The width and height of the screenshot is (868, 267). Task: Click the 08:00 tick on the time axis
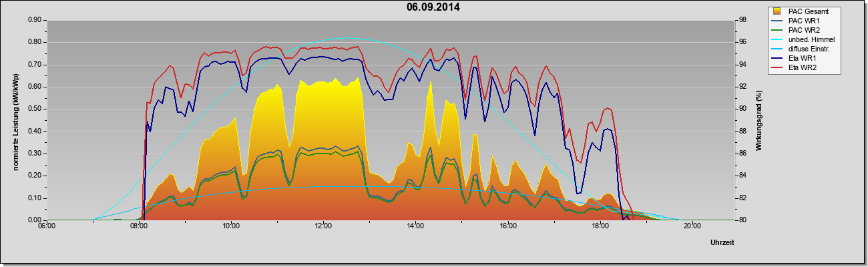(x=138, y=226)
